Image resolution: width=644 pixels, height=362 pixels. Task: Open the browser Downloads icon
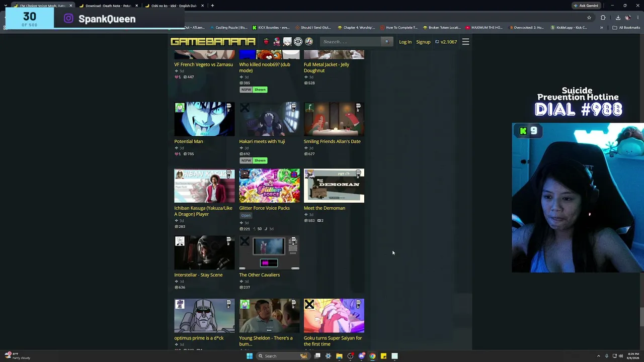pos(618,18)
